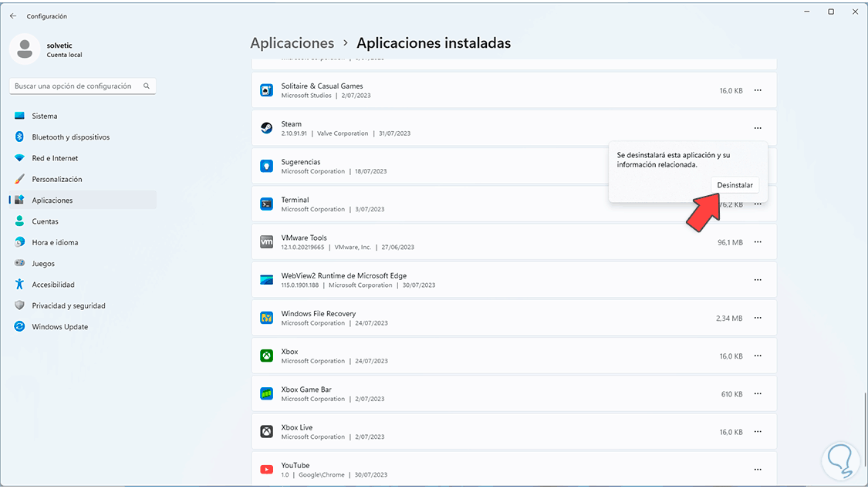Click the Hora e idioma globe icon
The height and width of the screenshot is (489, 868).
click(x=19, y=241)
